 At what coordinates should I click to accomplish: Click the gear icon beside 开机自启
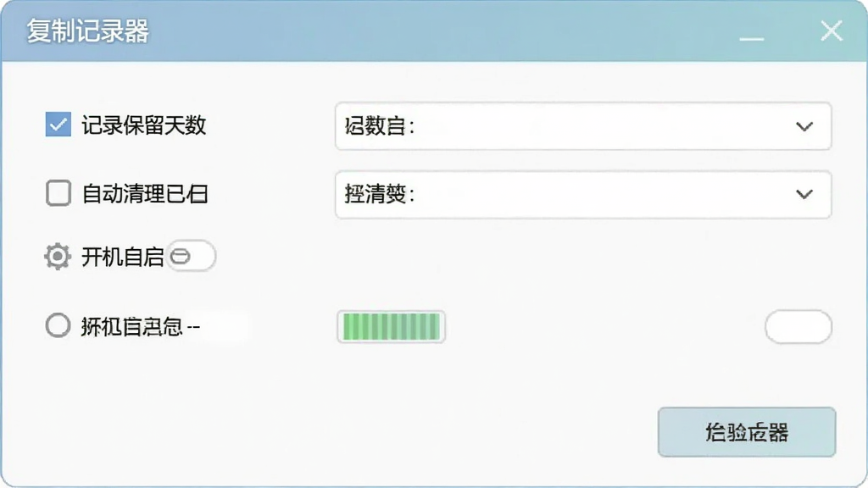point(58,257)
